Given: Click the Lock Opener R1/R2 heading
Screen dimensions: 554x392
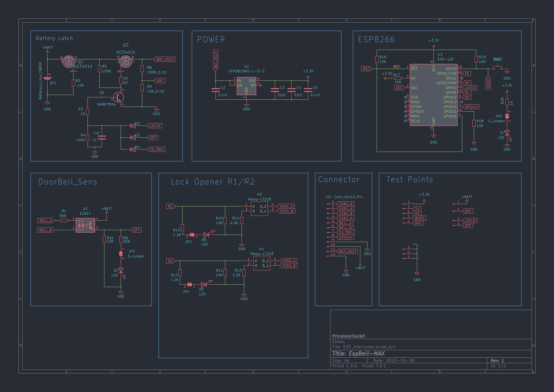Looking at the screenshot, I should pyautogui.click(x=213, y=182).
